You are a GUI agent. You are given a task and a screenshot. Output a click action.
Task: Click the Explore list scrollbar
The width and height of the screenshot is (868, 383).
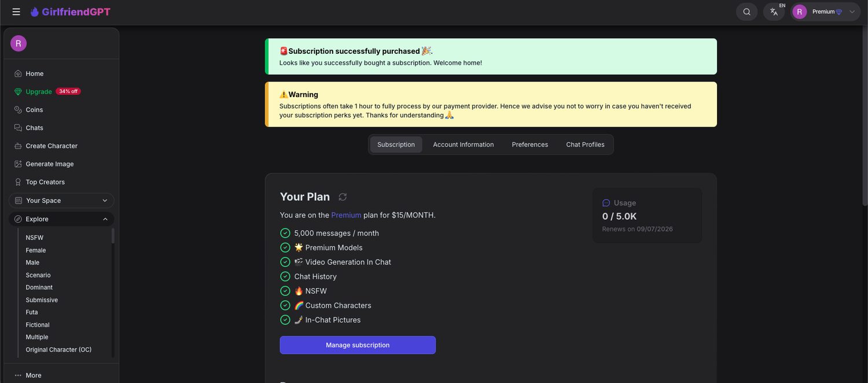113,236
